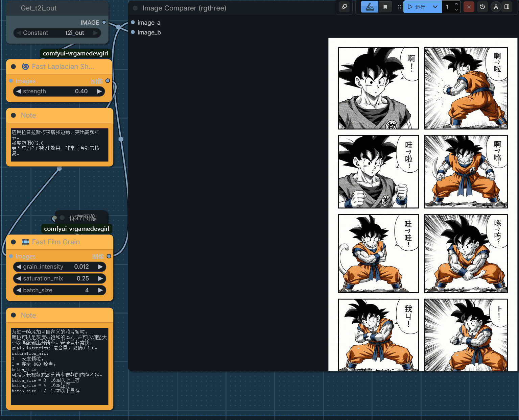The height and width of the screenshot is (420, 519).
Task: Select next Constant option on Get_t2i_out
Action: [x=96, y=33]
